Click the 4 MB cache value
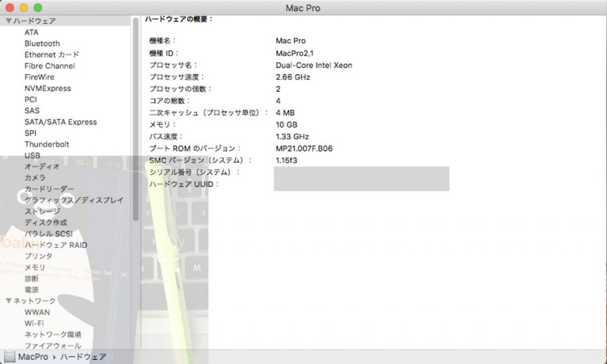 tap(285, 113)
